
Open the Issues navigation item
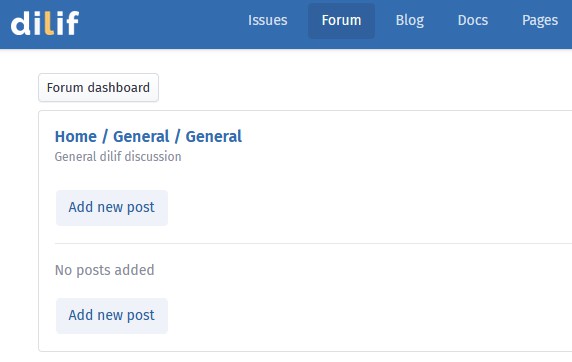pos(267,20)
